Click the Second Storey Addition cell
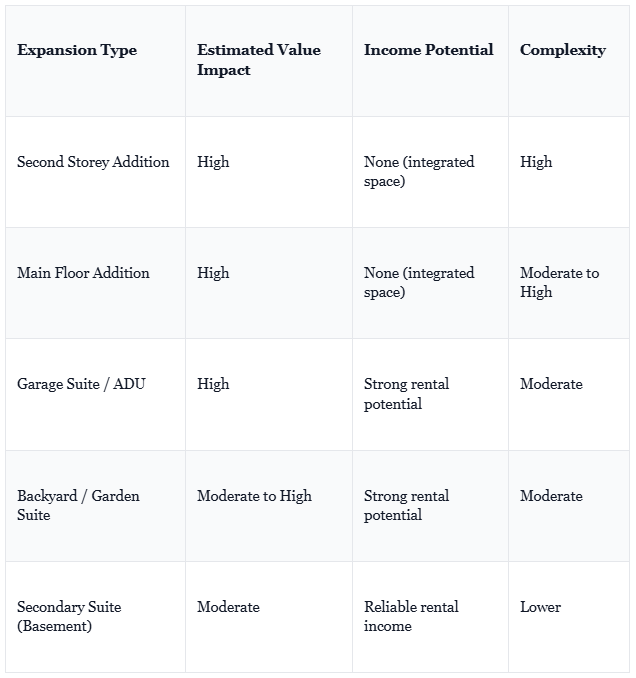Image resolution: width=636 pixels, height=678 pixels. (93, 162)
